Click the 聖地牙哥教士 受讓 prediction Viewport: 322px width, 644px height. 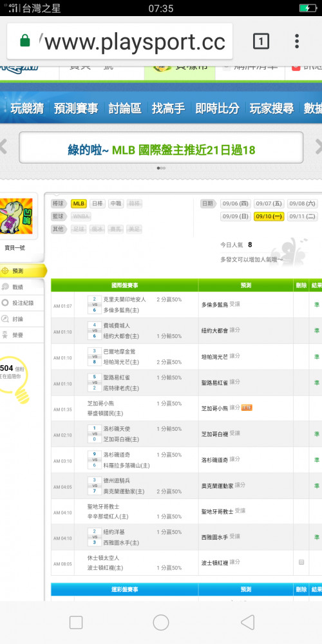223,511
